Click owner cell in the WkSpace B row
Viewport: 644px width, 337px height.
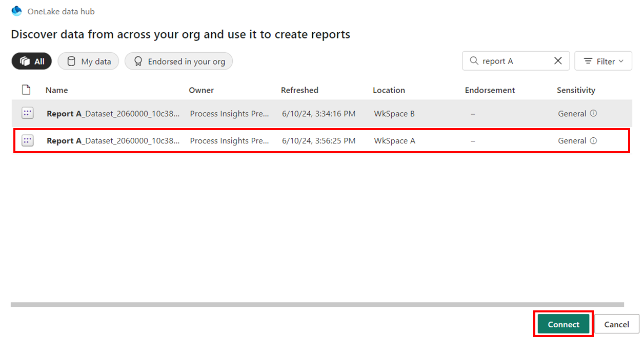230,114
